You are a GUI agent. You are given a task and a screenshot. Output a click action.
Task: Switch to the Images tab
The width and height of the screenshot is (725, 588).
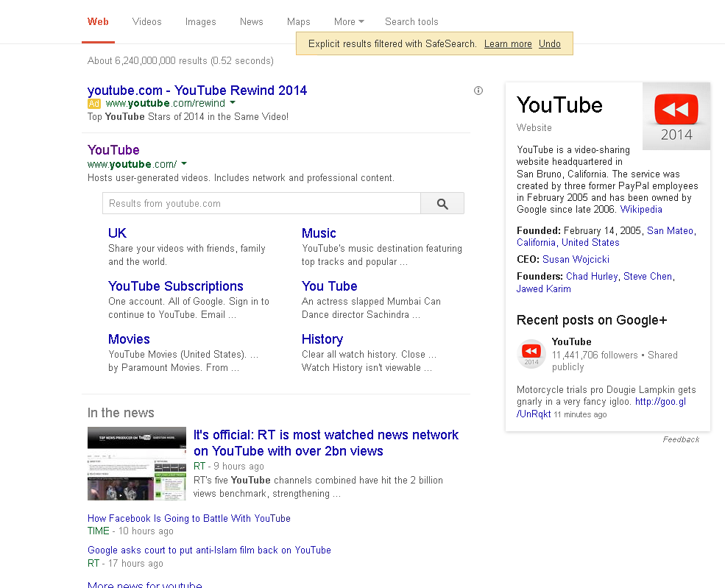point(201,22)
